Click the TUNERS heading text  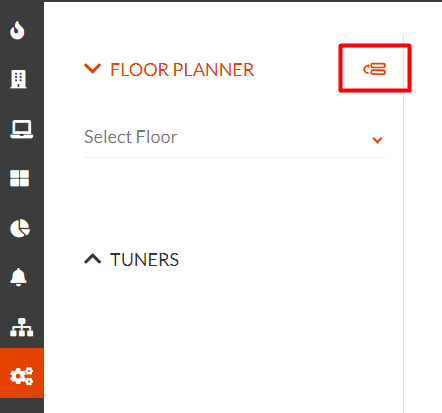click(145, 260)
